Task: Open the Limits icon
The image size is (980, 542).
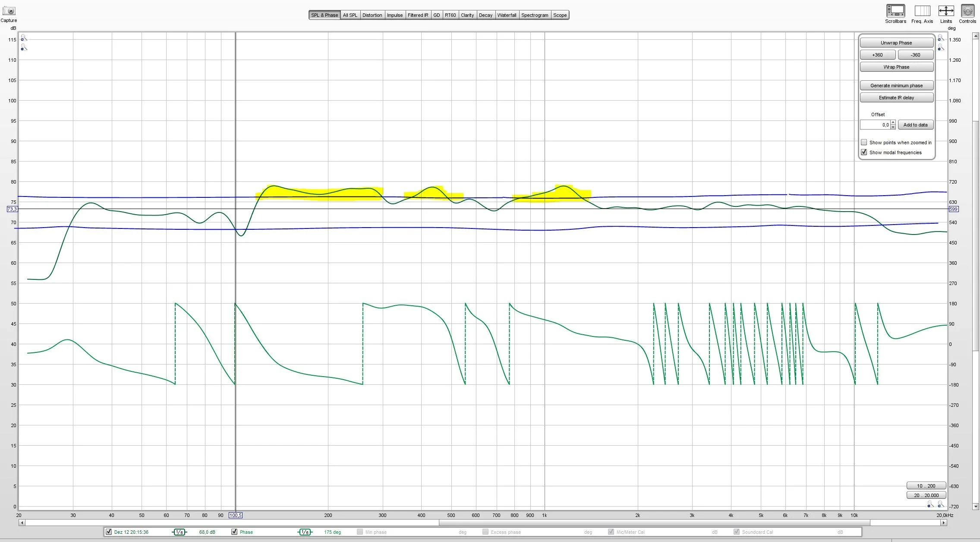Action: click(x=946, y=11)
